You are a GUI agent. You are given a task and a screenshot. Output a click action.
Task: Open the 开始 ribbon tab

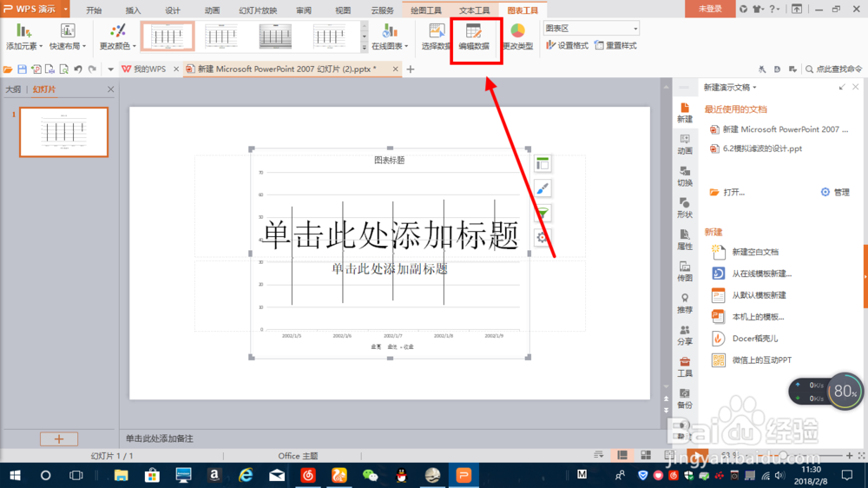point(94,10)
